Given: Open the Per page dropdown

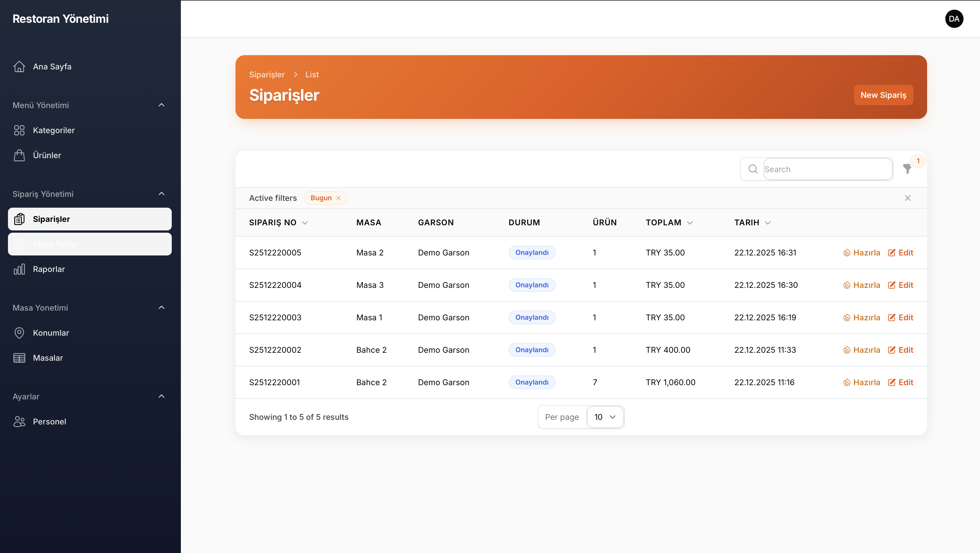Looking at the screenshot, I should click(x=605, y=417).
